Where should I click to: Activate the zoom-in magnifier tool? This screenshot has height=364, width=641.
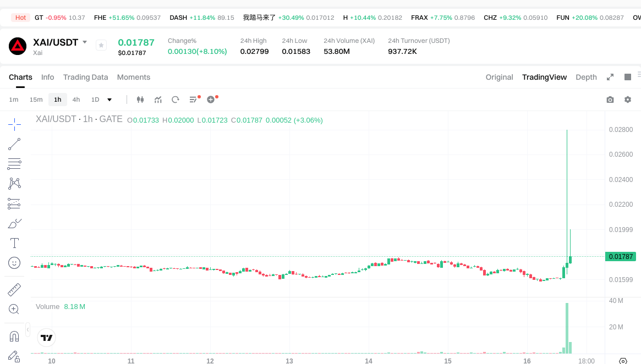(x=14, y=308)
